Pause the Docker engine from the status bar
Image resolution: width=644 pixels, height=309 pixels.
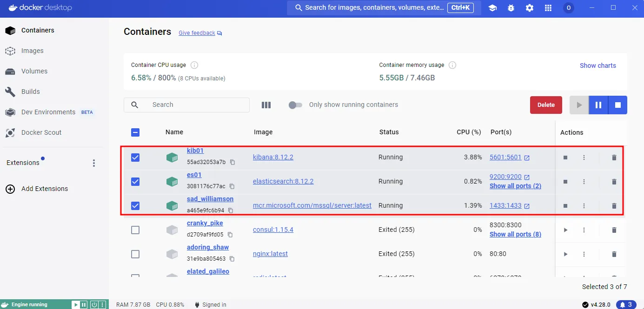pos(84,305)
